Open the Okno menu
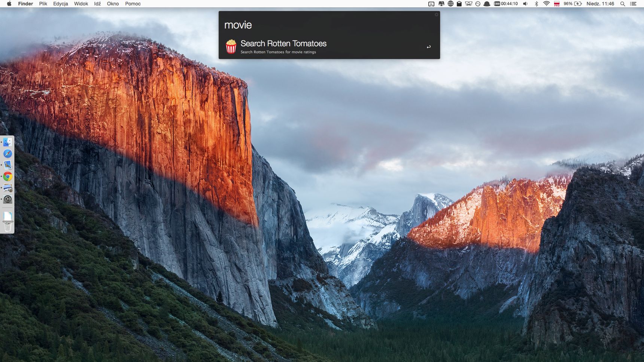The image size is (644, 362). (113, 4)
